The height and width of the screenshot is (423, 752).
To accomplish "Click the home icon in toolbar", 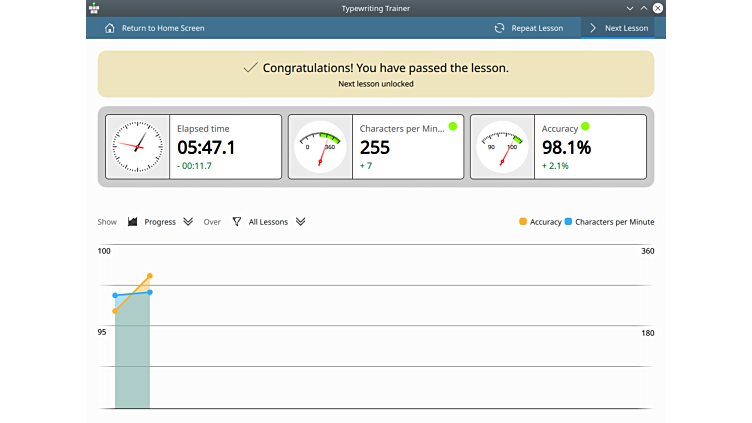I will 110,28.
